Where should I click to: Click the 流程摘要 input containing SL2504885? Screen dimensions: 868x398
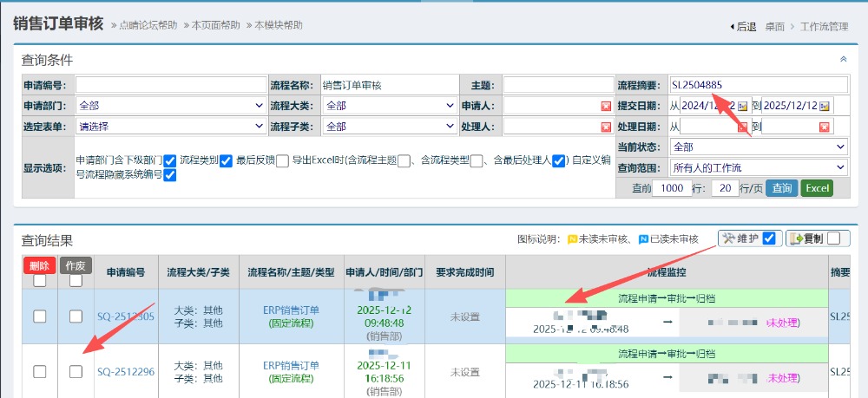click(759, 85)
